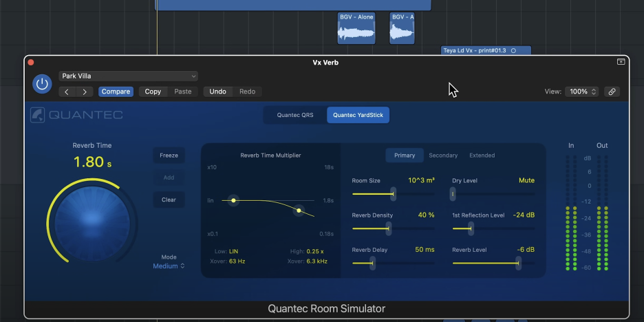644x322 pixels.
Task: Click the High 0.25 x multiplier value
Action: pyautogui.click(x=315, y=251)
